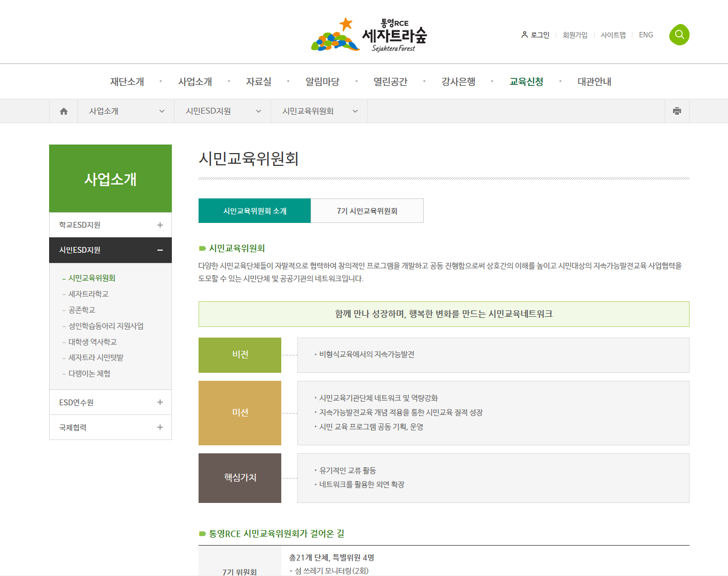Click the printer icon
This screenshot has height=576, width=728.
pyautogui.click(x=677, y=111)
